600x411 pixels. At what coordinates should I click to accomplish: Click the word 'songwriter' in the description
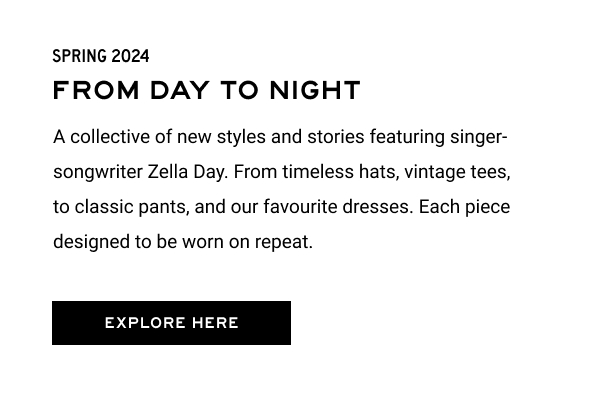[98, 172]
